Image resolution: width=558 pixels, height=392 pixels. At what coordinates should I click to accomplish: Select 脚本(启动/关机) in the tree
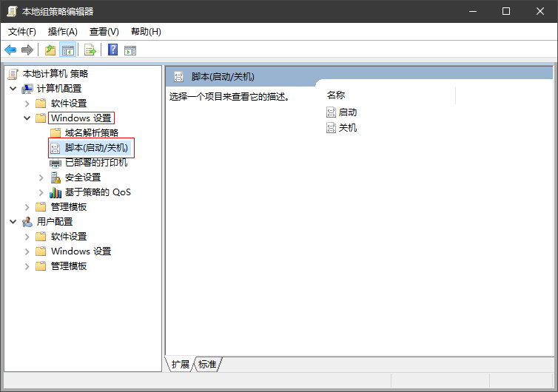[96, 148]
